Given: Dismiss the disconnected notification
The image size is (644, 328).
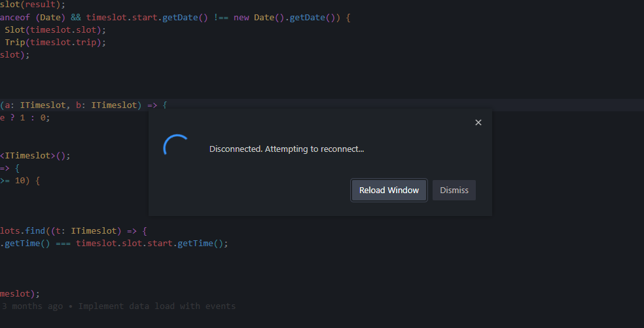Looking at the screenshot, I should [x=454, y=191].
